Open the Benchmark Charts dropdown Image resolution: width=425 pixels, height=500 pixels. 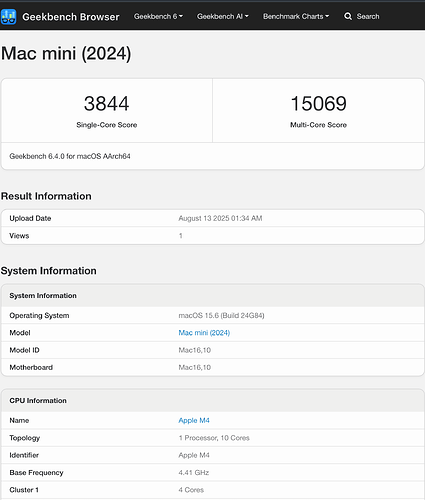coord(296,16)
